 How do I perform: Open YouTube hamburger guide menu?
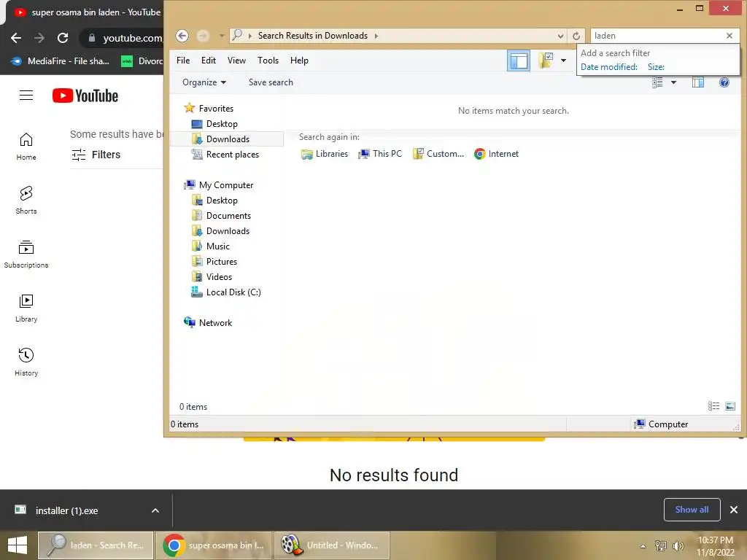click(x=26, y=96)
